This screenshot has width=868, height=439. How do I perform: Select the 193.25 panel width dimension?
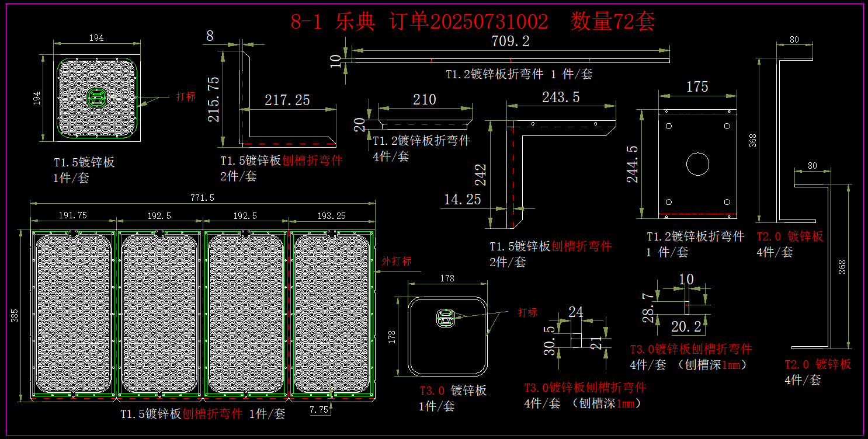tap(331, 215)
